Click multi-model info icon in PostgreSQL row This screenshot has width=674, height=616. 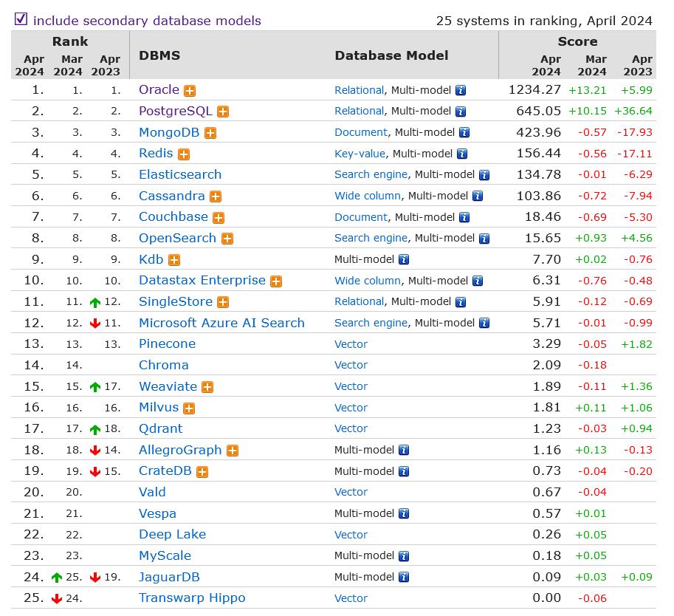(461, 112)
